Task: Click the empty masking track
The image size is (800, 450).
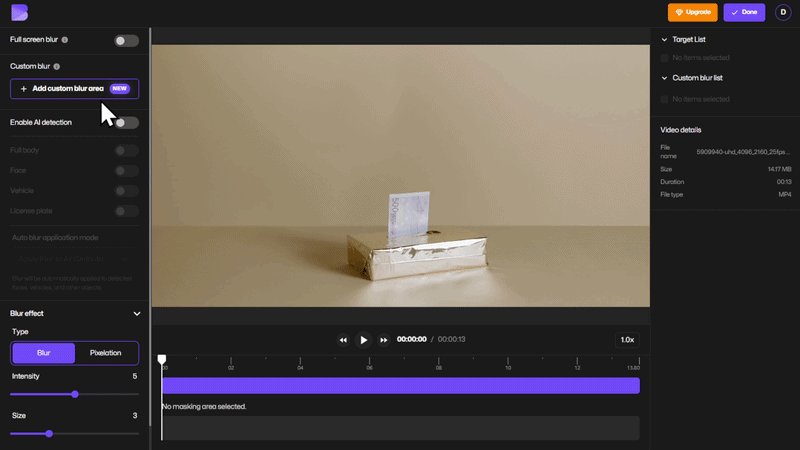Action: coord(401,428)
